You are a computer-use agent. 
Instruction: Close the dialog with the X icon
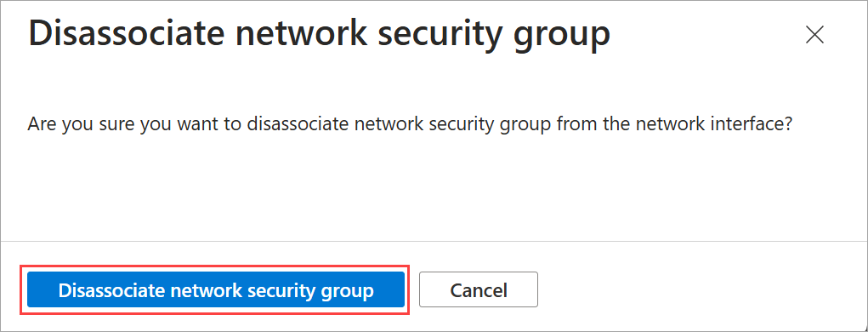[814, 35]
